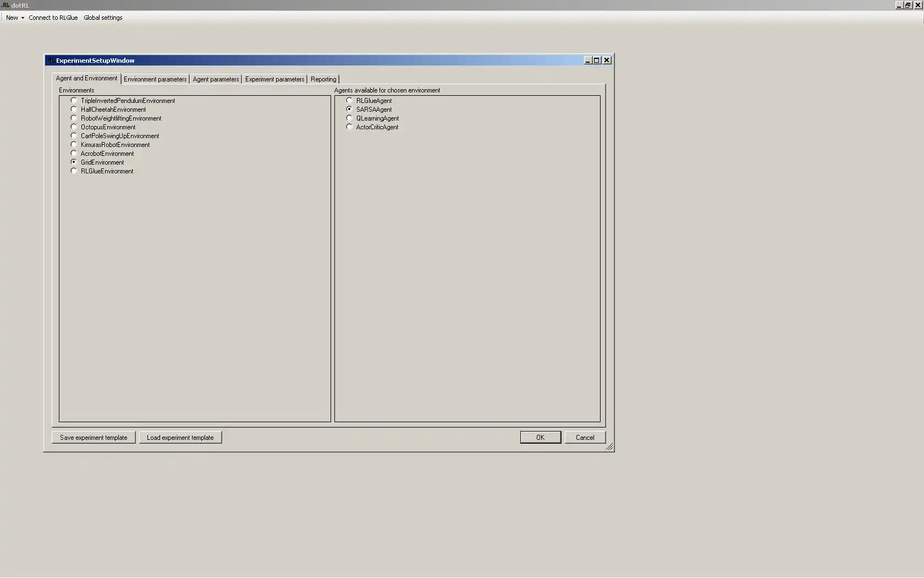The height and width of the screenshot is (578, 924).
Task: Click the toolbar grip handle beside New
Action: click(2, 18)
